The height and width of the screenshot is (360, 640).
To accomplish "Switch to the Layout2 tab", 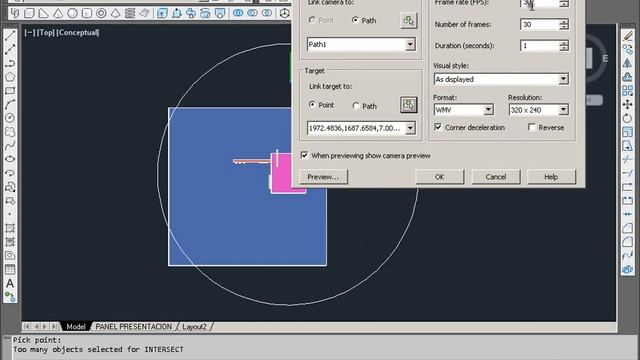I will pos(194,327).
